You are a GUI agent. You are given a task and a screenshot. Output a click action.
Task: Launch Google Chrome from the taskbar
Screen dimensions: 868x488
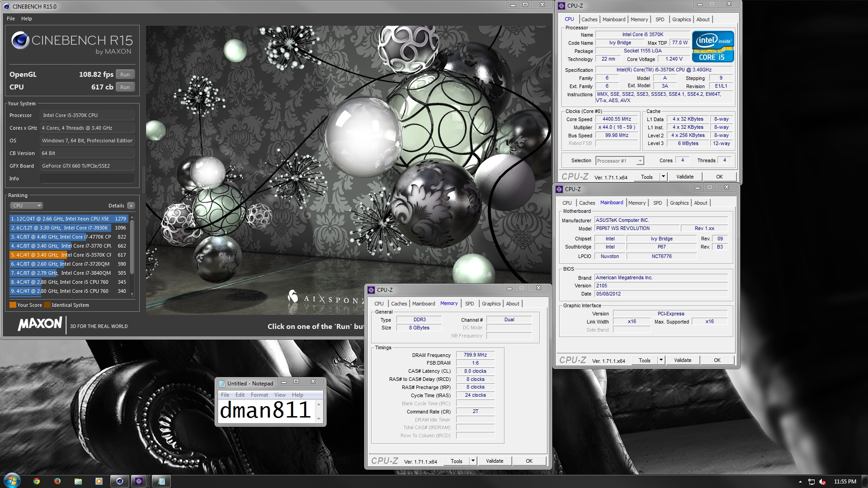pyautogui.click(x=37, y=481)
